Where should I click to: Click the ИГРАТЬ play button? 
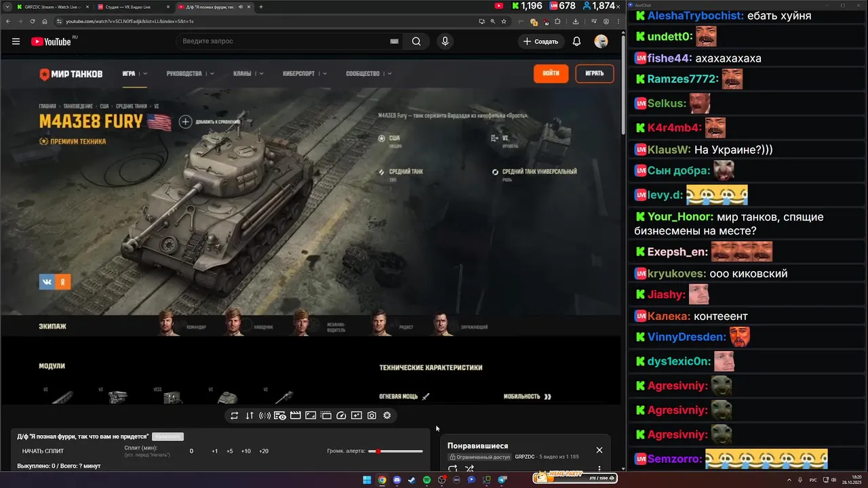pos(595,73)
